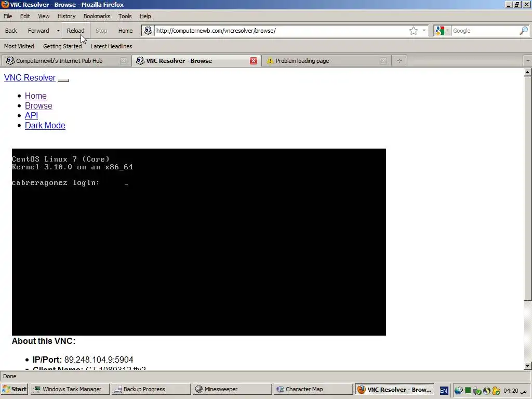532x399 pixels.
Task: Open the address bar history dropdown arrow
Action: (424, 31)
